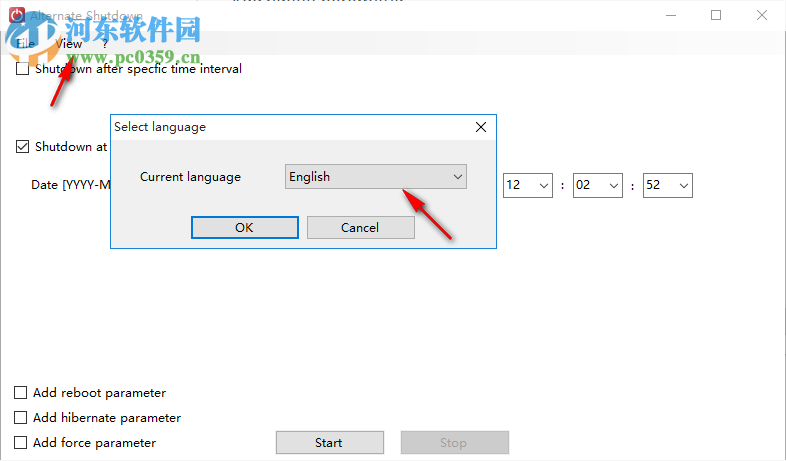
Task: Open the File menu
Action: point(26,44)
